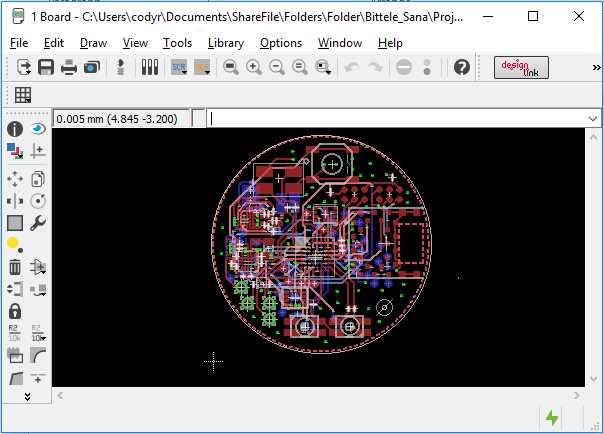The image size is (604, 434).
Task: Expand more tools at sidebar bottom
Action: (27, 397)
